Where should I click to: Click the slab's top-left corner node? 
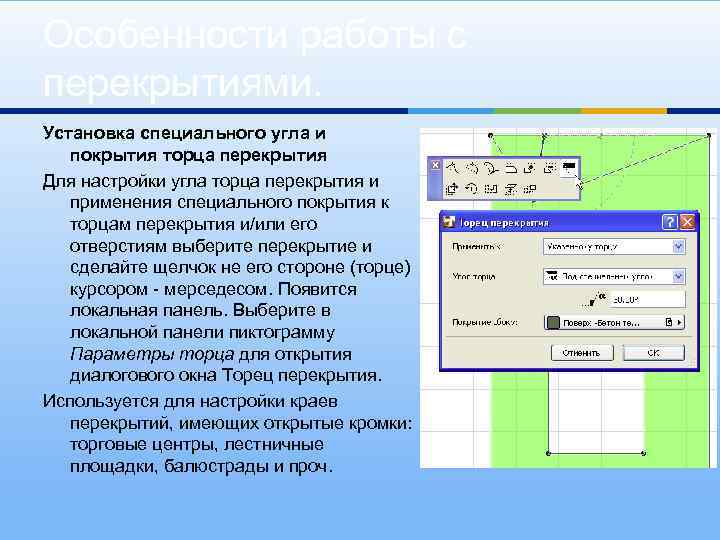[x=490, y=135]
